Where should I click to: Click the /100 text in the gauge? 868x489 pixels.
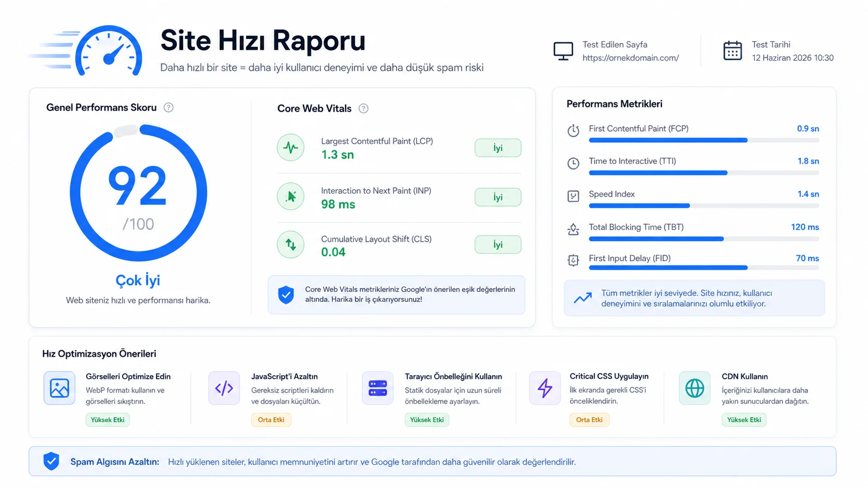[x=138, y=224]
